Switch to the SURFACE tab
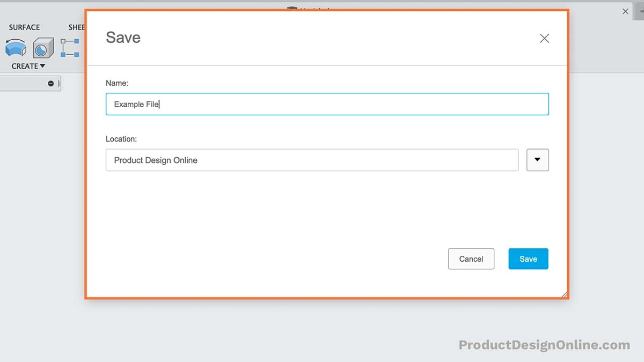 pos(24,27)
